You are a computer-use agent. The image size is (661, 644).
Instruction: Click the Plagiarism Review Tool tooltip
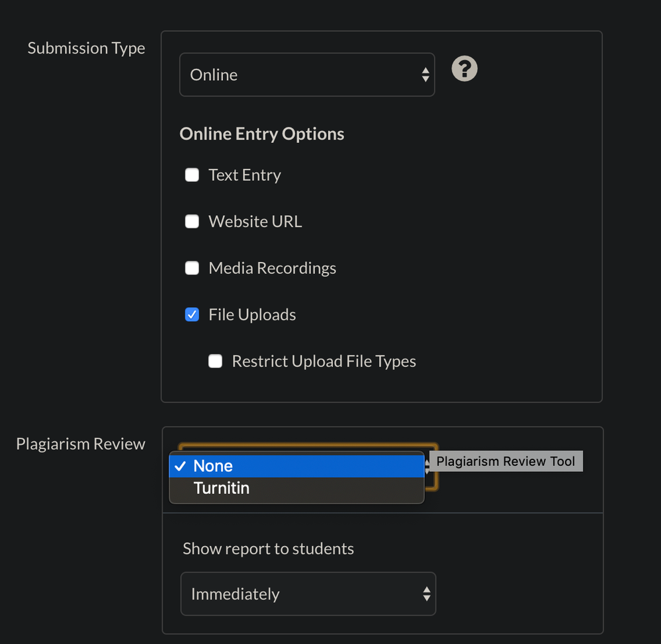[506, 461]
